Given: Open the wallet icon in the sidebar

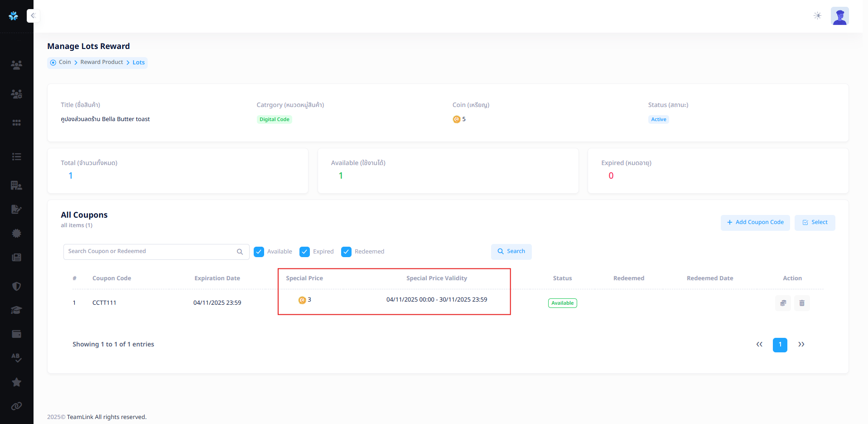Looking at the screenshot, I should (16, 334).
